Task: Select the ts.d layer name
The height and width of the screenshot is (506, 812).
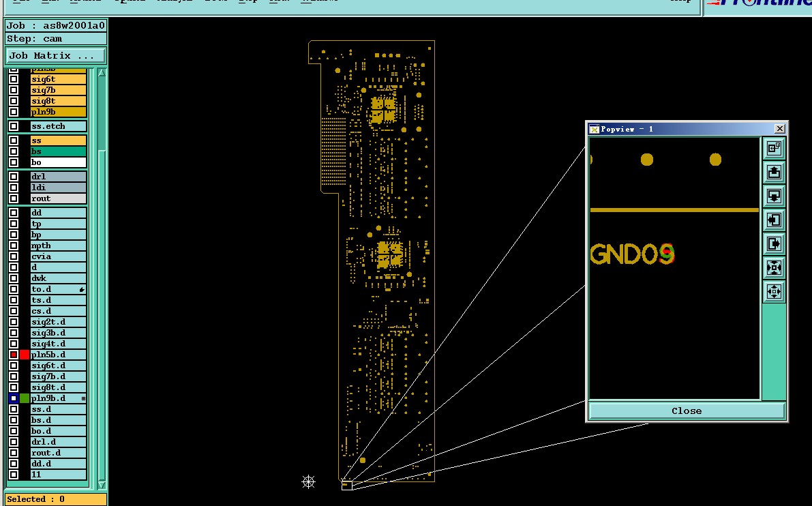Action: coord(58,300)
